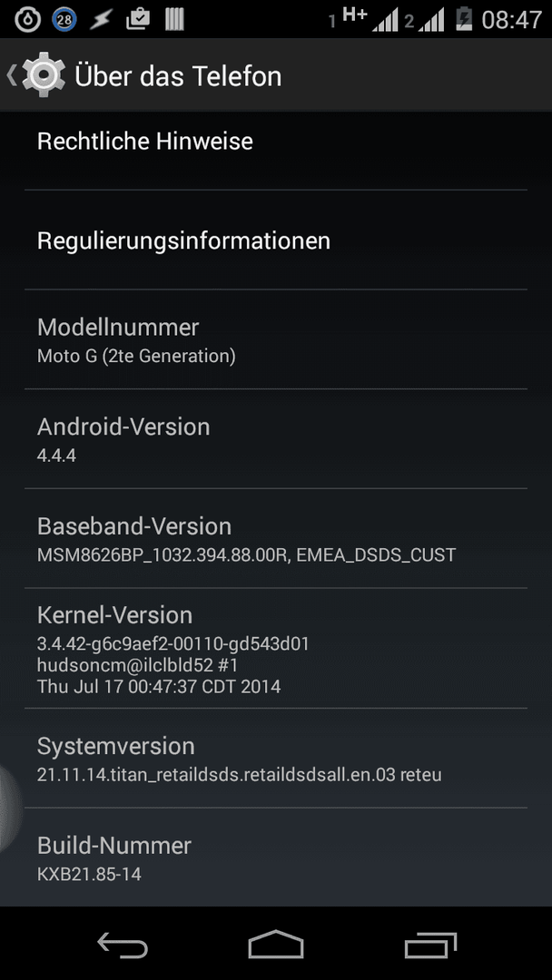Tap the Android-Version 4.4.4 entry
This screenshot has height=980, width=552.
(x=276, y=439)
